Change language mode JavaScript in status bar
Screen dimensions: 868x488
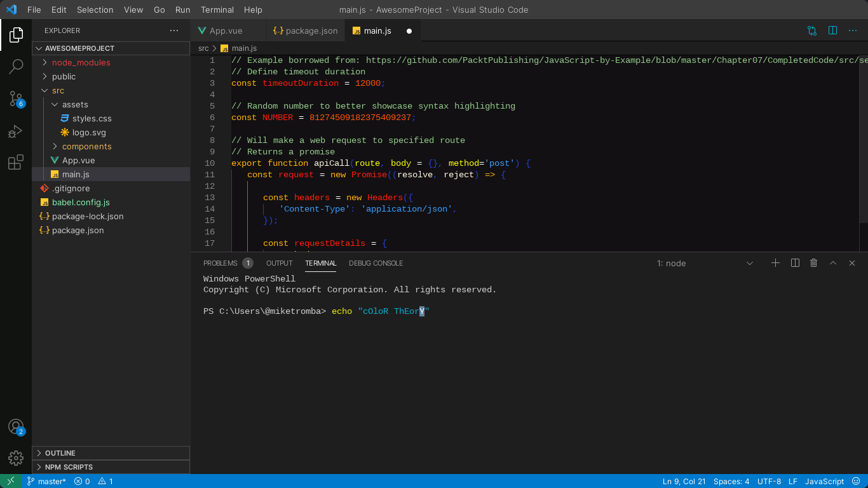pyautogui.click(x=825, y=481)
